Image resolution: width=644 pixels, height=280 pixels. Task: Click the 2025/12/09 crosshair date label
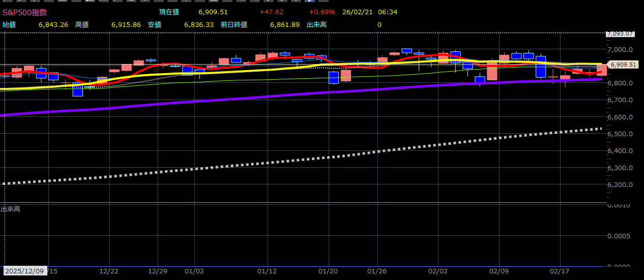25,271
